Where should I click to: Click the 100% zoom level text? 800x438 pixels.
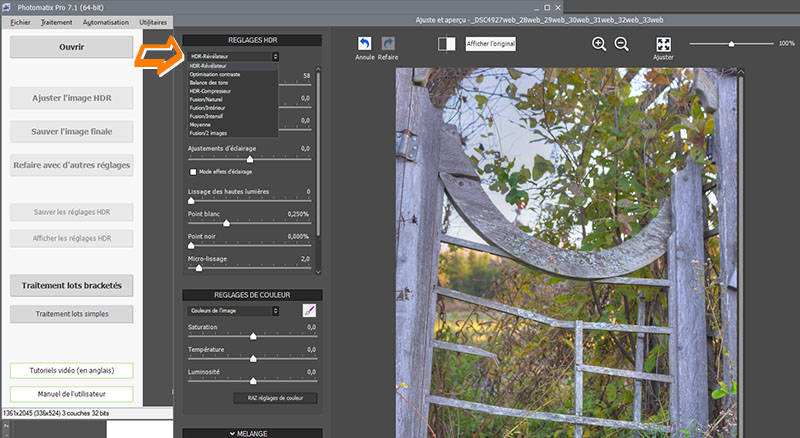click(x=786, y=44)
